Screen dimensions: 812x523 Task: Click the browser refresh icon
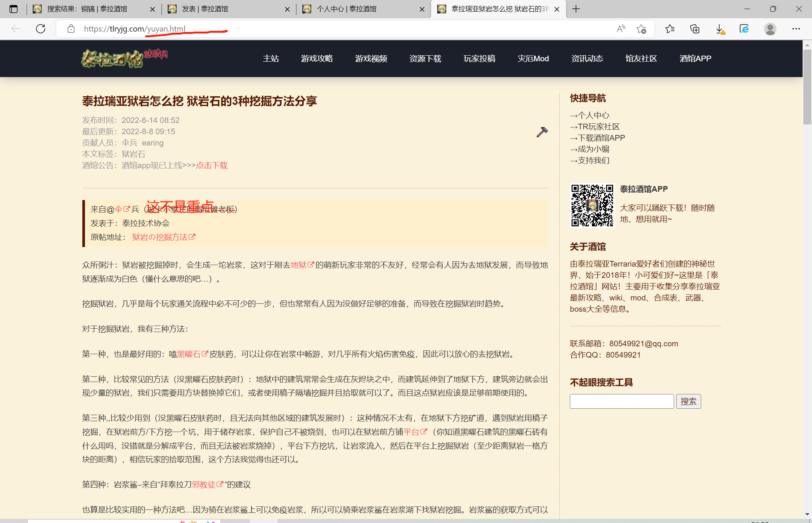click(x=41, y=29)
